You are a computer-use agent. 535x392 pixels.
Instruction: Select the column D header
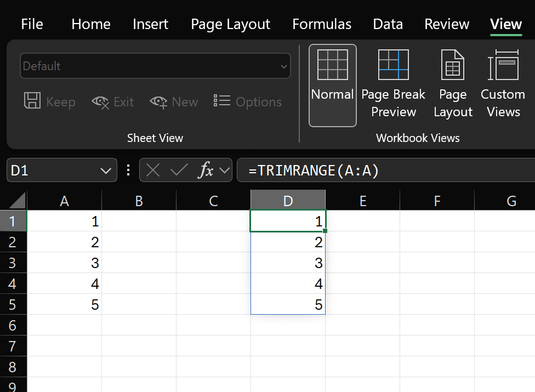point(288,201)
